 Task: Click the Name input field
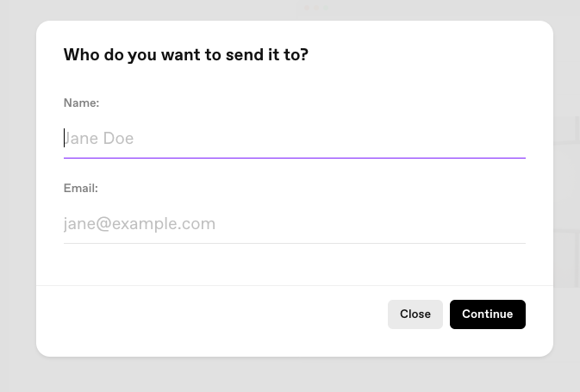tap(295, 139)
